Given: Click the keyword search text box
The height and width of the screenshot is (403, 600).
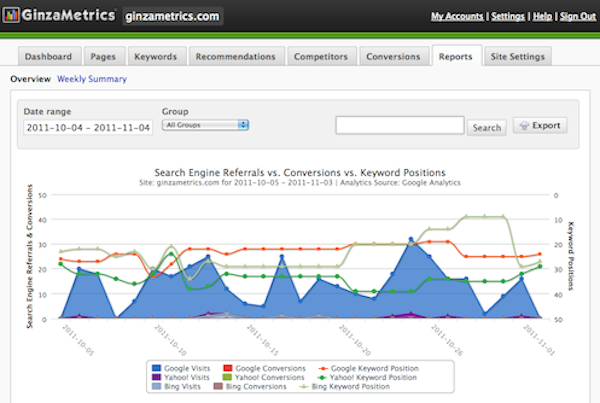Looking at the screenshot, I should pos(400,125).
